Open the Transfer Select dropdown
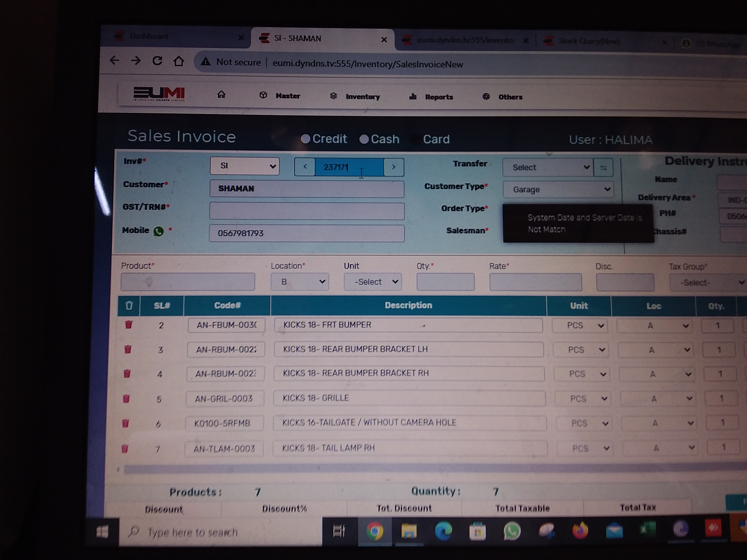 click(x=548, y=167)
